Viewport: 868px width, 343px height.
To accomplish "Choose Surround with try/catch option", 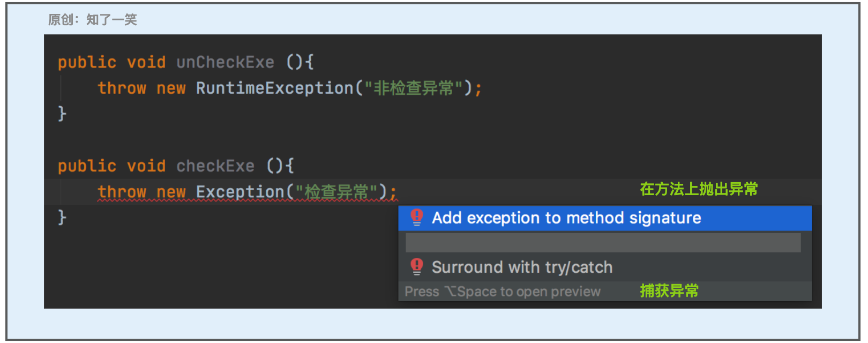I will click(x=605, y=267).
